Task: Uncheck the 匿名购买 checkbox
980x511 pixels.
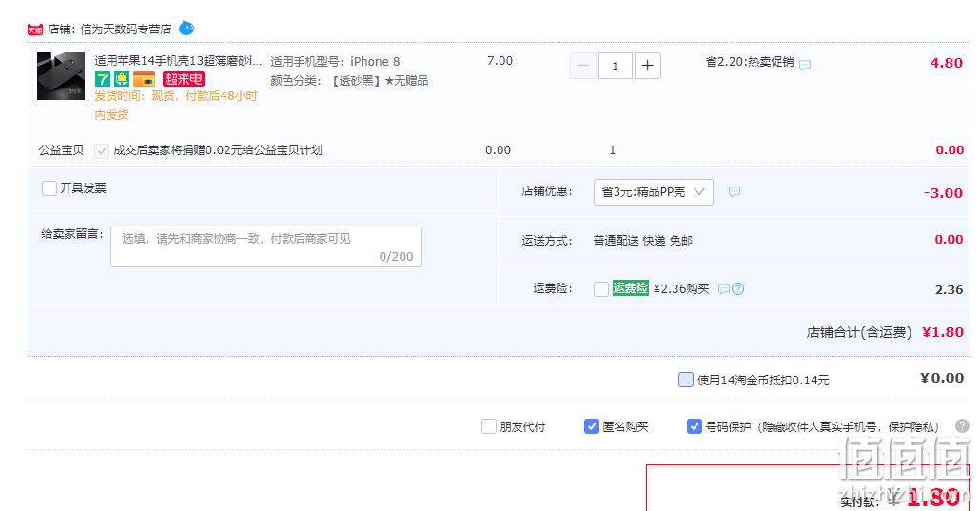Action: 591,426
